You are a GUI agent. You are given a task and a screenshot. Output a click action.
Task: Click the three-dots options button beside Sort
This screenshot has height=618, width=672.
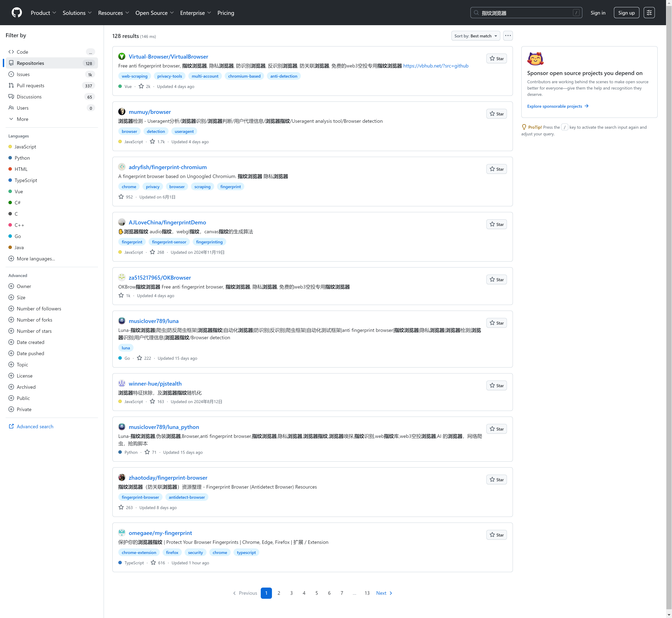[508, 36]
